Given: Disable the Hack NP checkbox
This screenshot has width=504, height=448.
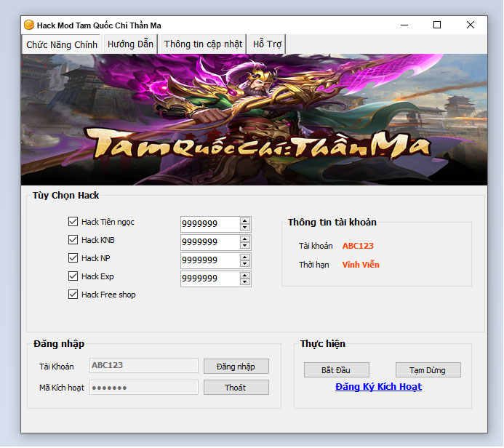Looking at the screenshot, I should tap(73, 257).
